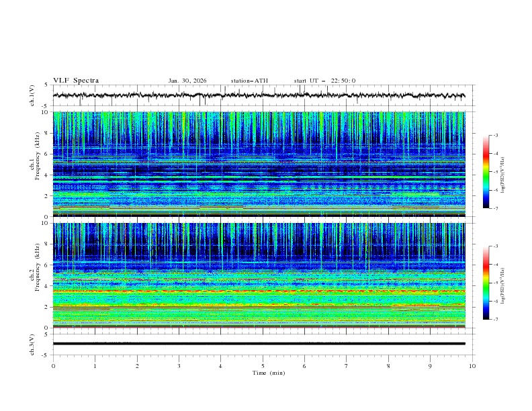Click inside the ch.2 spectrogram panel

tap(259, 275)
